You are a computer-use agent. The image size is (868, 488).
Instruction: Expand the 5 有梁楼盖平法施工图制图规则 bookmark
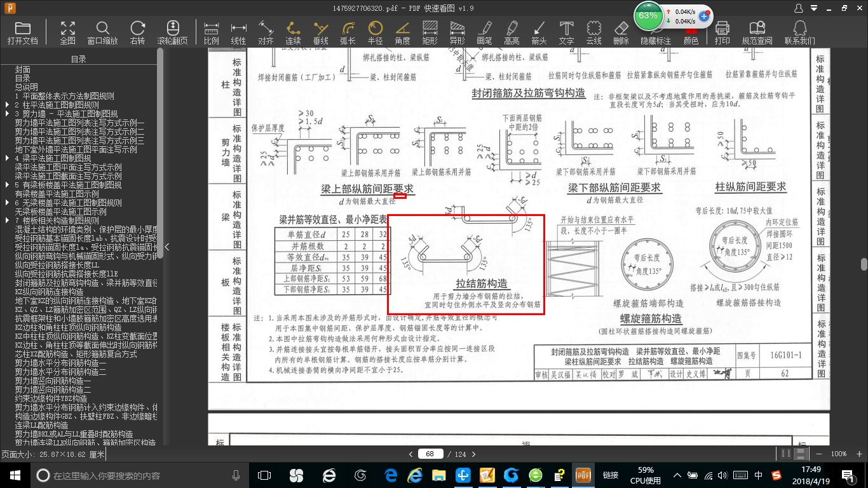click(x=7, y=185)
